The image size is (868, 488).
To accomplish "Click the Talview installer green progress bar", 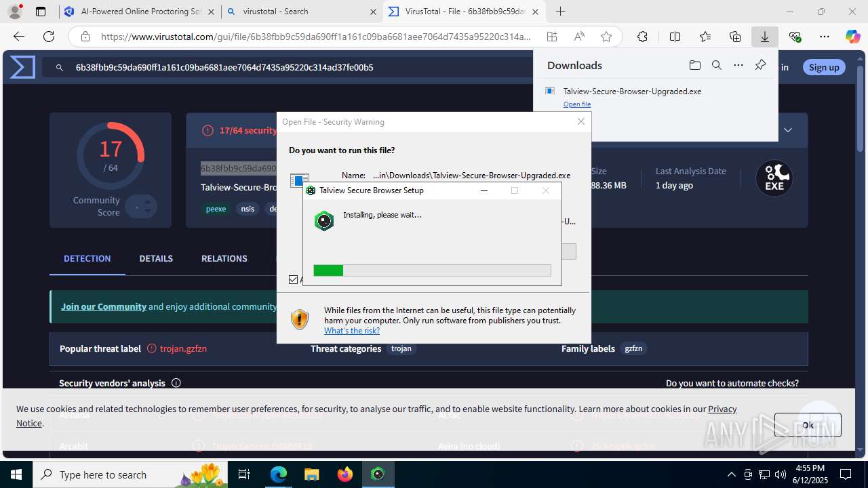I will pyautogui.click(x=328, y=270).
